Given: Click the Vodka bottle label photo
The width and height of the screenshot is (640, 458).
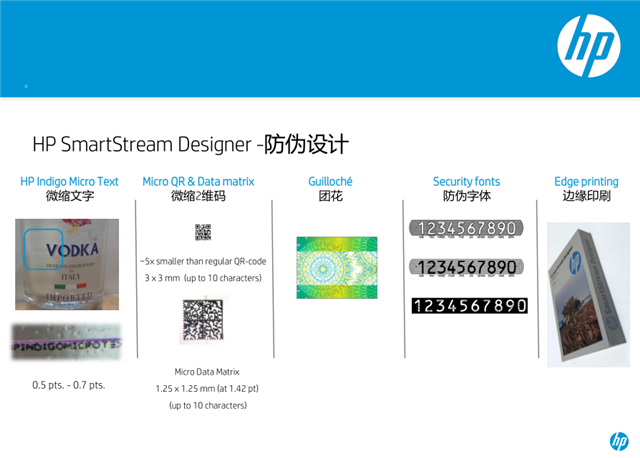Looking at the screenshot, I should [x=67, y=265].
